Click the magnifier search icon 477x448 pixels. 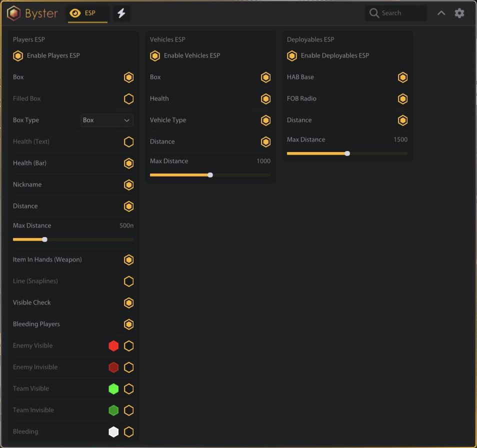point(374,13)
